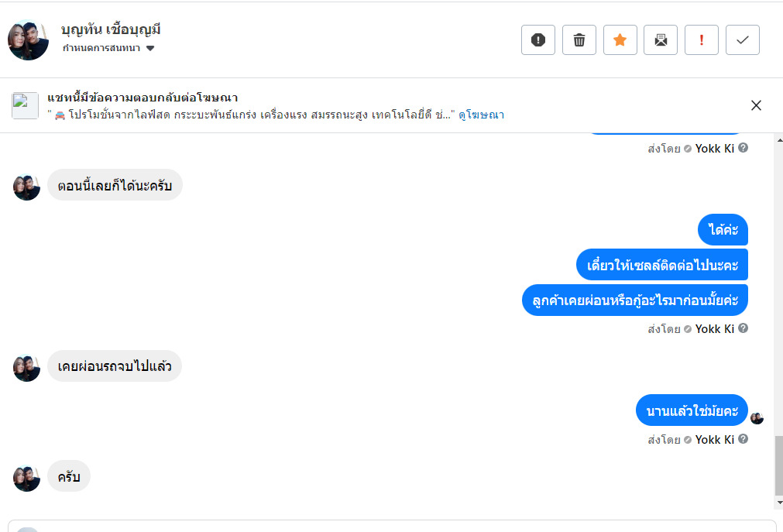
Task: Click the customer's profile photo in header
Action: (x=28, y=39)
